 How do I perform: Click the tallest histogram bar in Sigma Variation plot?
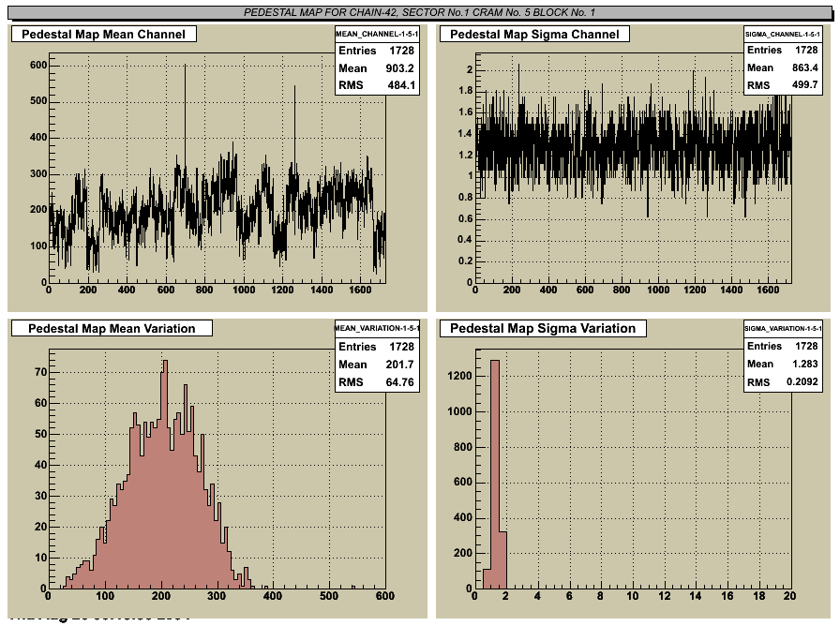click(x=495, y=474)
